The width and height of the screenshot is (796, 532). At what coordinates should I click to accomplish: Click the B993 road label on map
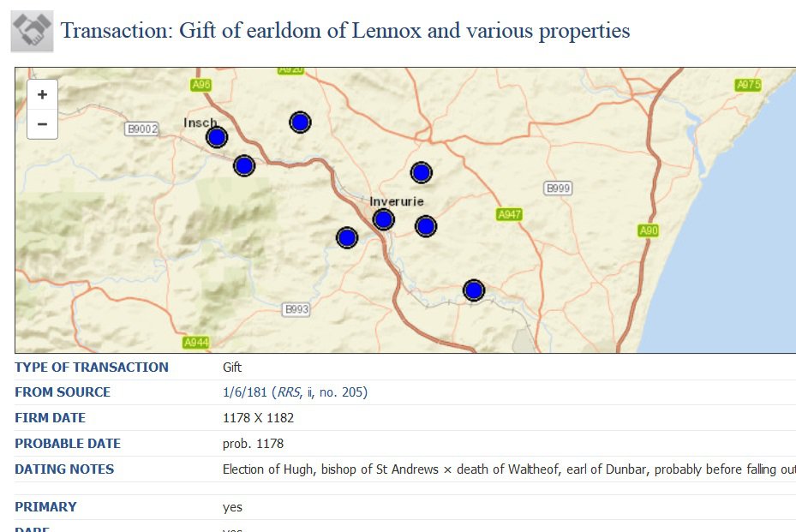(x=296, y=309)
